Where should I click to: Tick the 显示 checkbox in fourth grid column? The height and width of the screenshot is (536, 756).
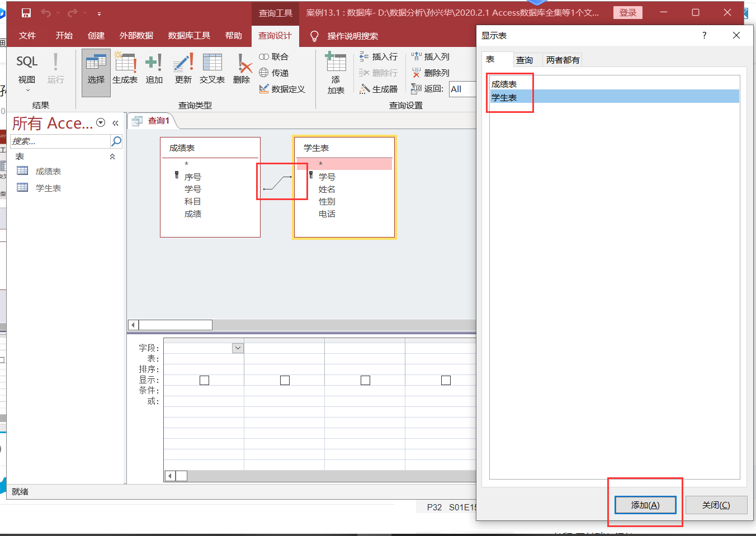coord(446,380)
